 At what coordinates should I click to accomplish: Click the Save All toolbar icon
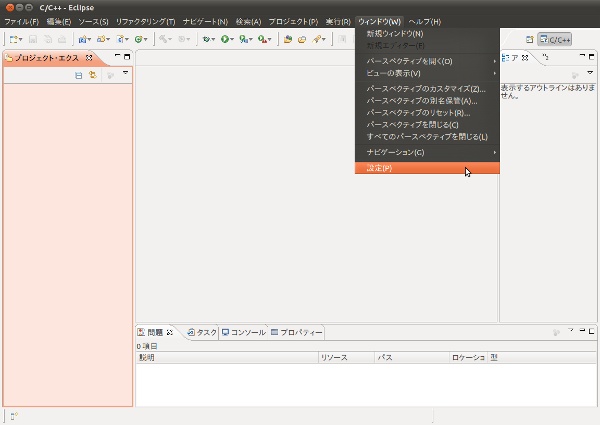[x=48, y=39]
